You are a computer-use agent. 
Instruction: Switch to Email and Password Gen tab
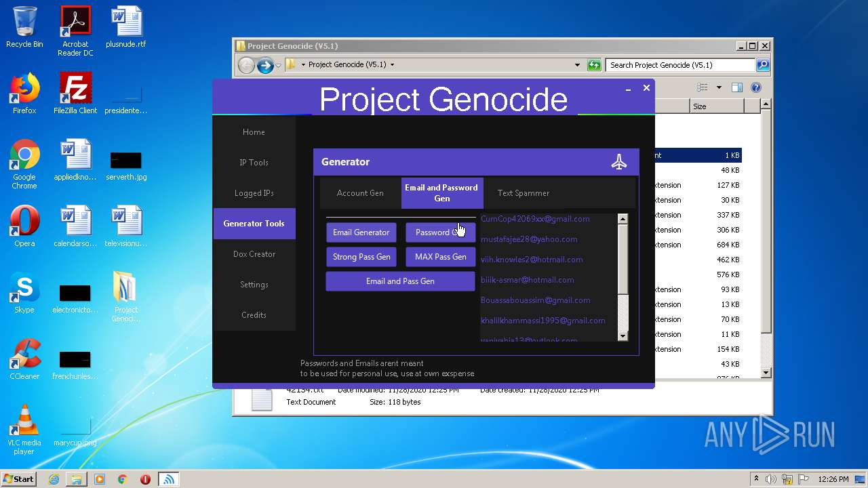coord(441,193)
